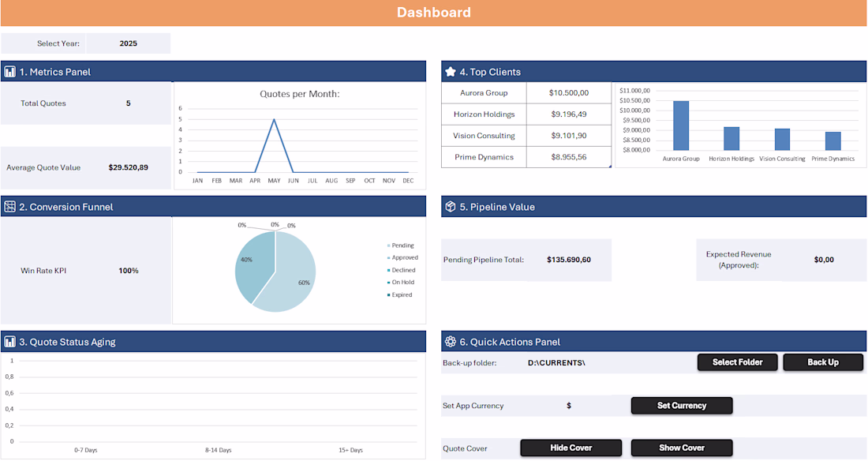Click the Vision Consulting bar in chart
The width and height of the screenshot is (868, 461).
(782, 140)
